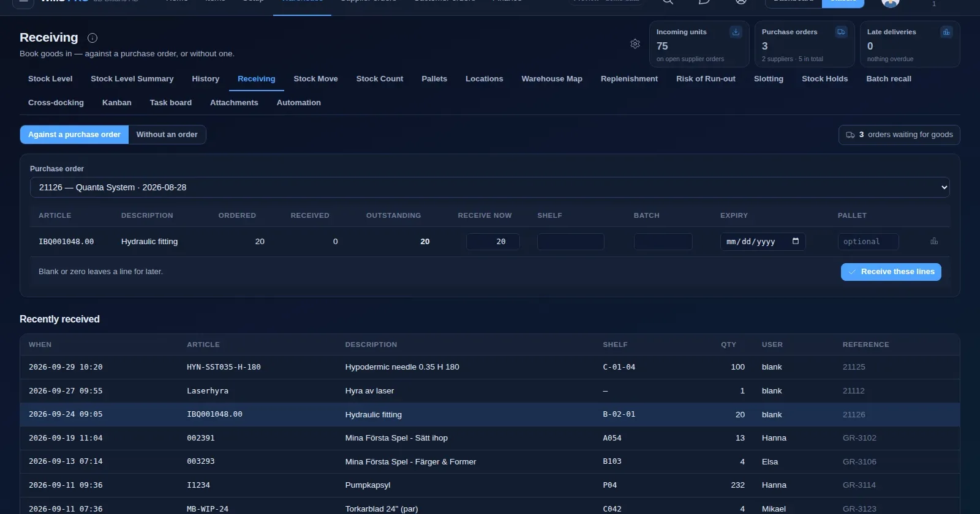This screenshot has height=514, width=980.
Task: Select Against a purchase order mode
Action: [74, 135]
